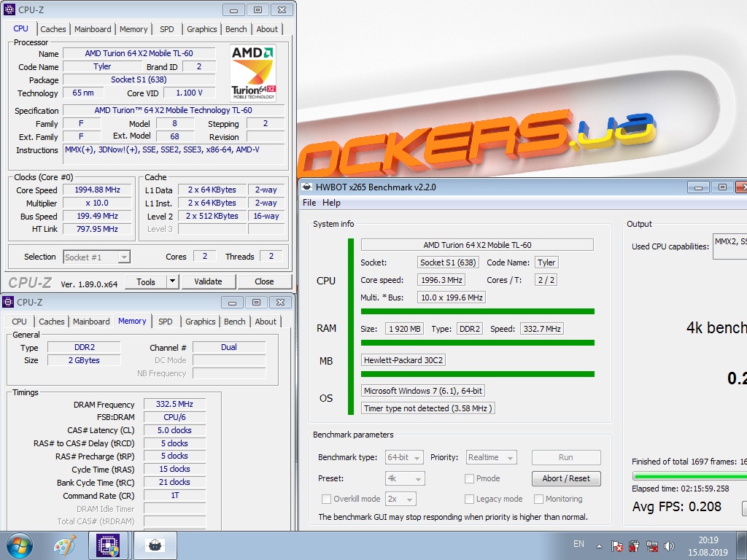Switch to Mainboard tab in top CPU-Z
The height and width of the screenshot is (560, 747).
coord(93,29)
